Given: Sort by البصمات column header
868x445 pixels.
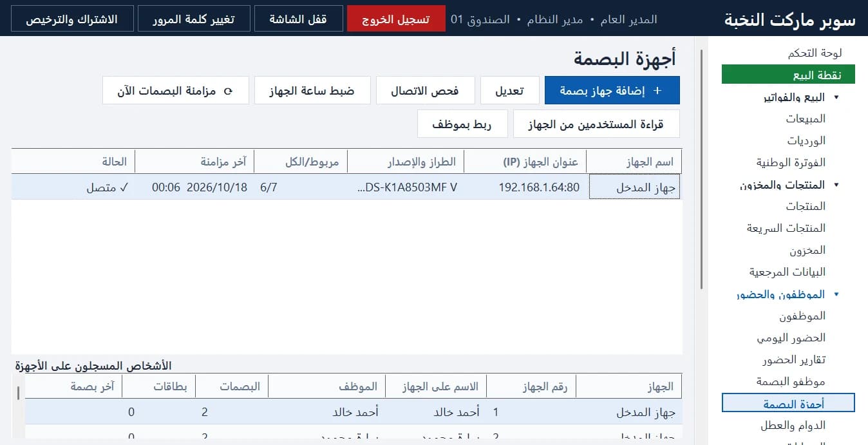Looking at the screenshot, I should [232, 386].
